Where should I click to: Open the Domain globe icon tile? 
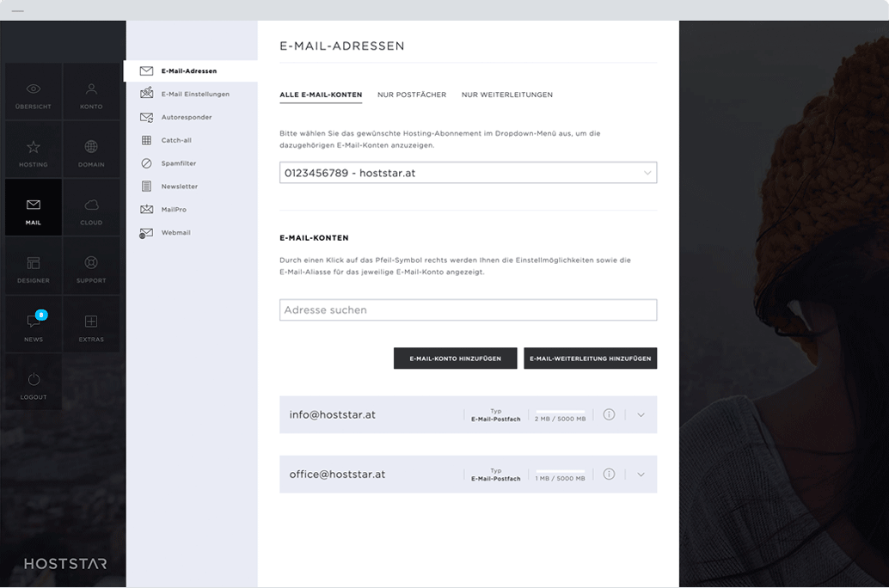91,150
